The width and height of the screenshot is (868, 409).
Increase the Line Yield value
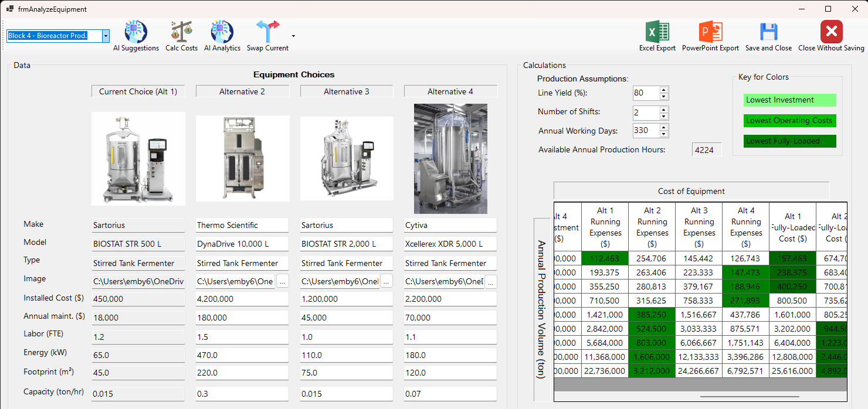click(664, 90)
